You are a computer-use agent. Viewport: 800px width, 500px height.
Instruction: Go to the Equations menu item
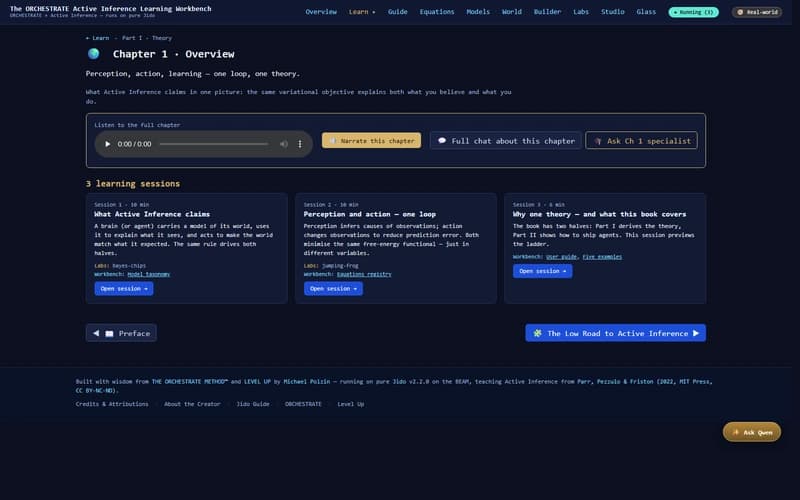(x=435, y=12)
